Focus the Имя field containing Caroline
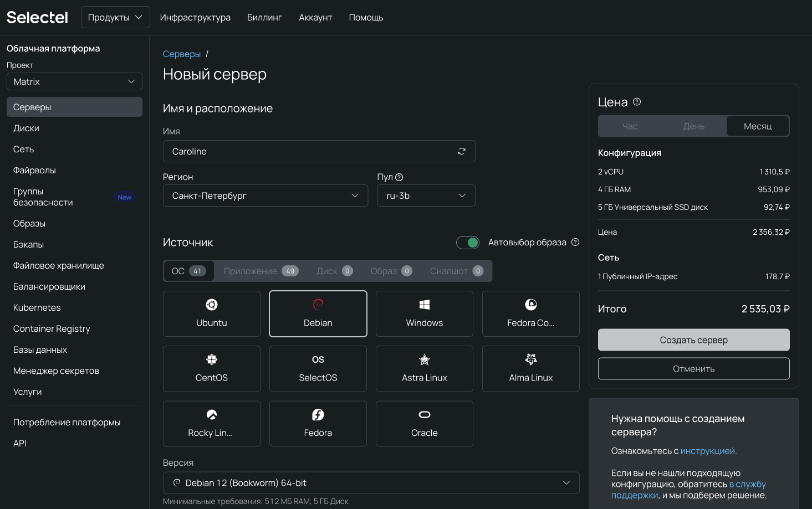This screenshot has height=509, width=812. [x=319, y=151]
